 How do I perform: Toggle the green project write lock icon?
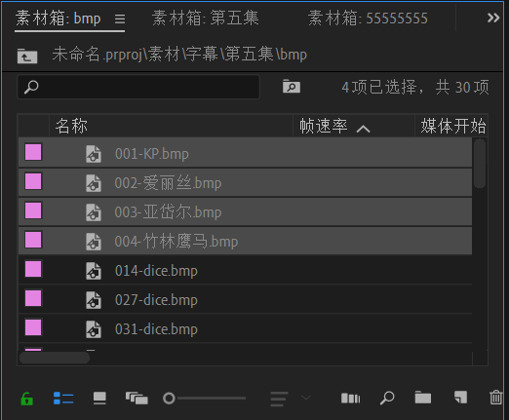[x=27, y=399]
